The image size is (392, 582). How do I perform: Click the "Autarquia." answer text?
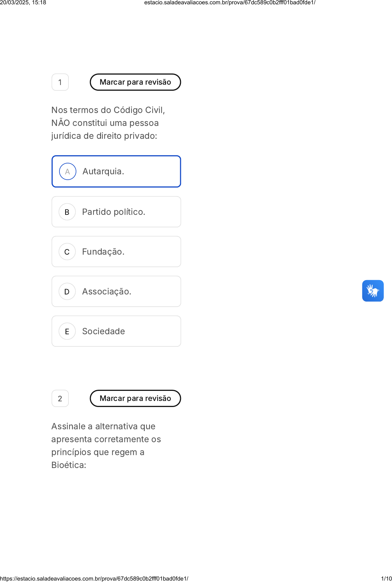pos(103,171)
